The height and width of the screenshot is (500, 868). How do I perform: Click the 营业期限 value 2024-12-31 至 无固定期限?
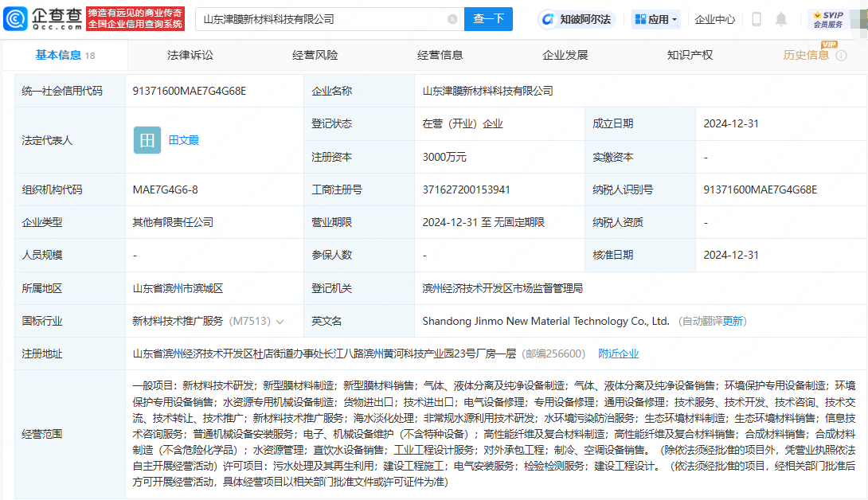pos(483,222)
